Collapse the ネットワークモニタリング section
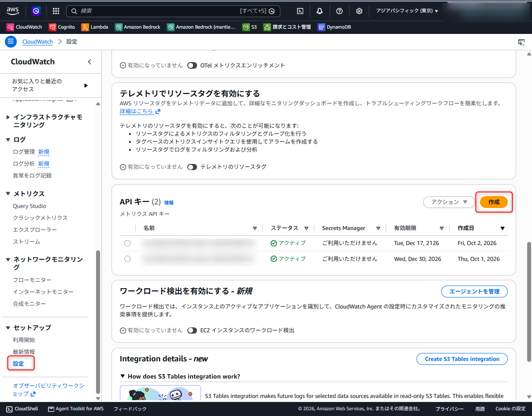Screen dimensions: 532x416 [x=8, y=260]
